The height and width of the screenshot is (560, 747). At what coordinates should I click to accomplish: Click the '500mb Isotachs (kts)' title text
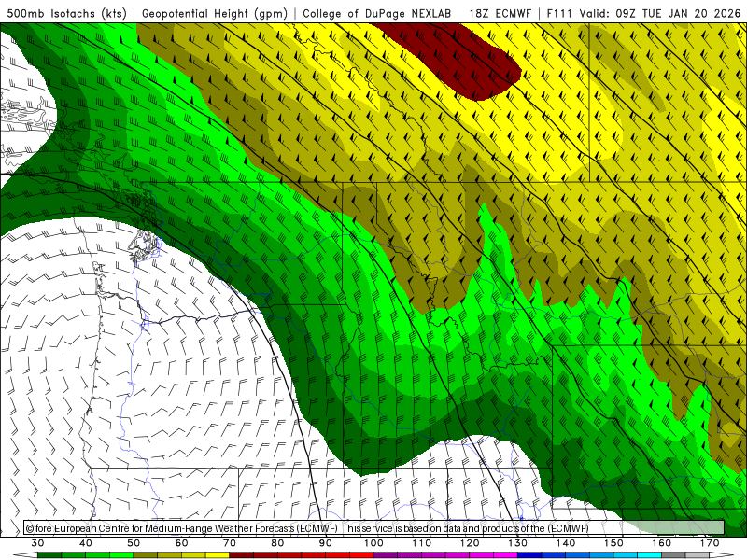pos(66,13)
